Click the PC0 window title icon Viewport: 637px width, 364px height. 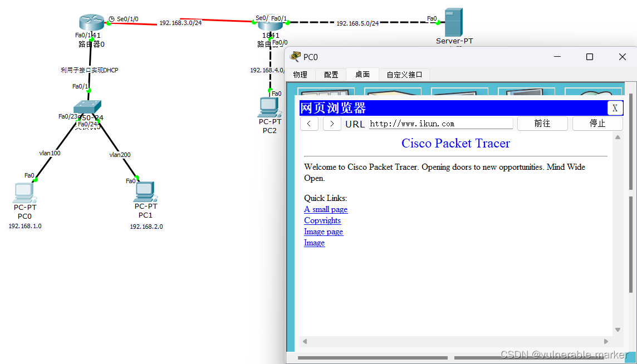[296, 57]
